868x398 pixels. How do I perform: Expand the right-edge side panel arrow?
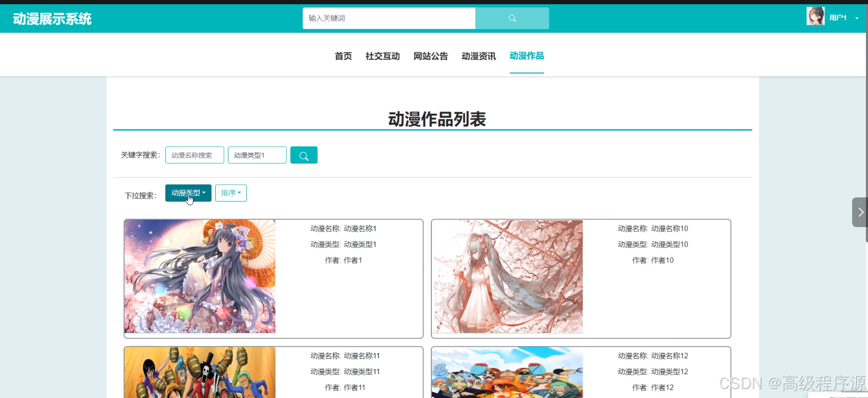[860, 212]
